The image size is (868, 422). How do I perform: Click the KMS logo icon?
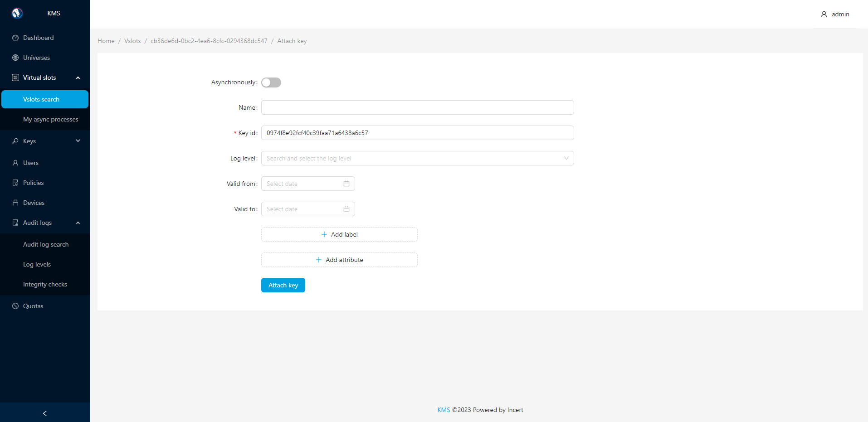[x=17, y=13]
